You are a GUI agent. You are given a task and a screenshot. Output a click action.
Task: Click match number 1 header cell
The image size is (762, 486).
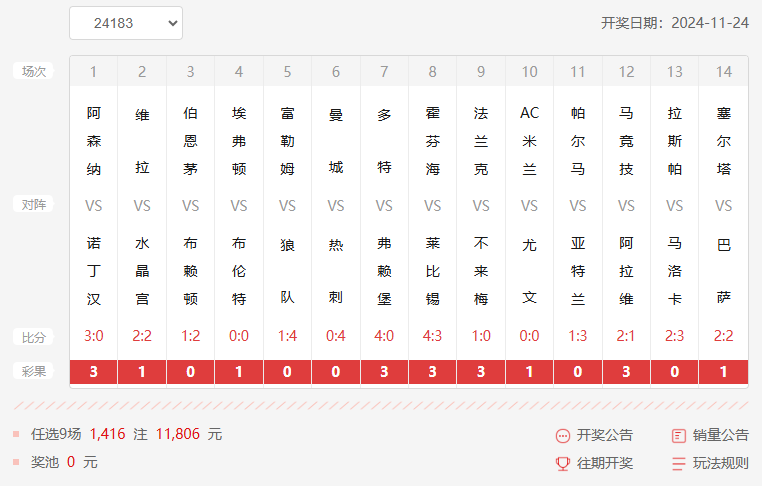click(93, 71)
